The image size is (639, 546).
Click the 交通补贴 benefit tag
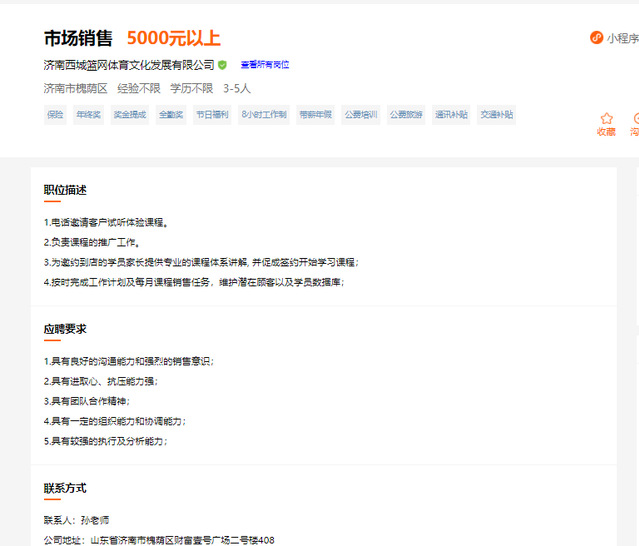pos(496,115)
